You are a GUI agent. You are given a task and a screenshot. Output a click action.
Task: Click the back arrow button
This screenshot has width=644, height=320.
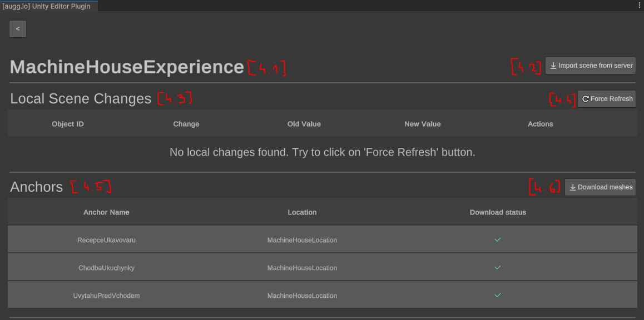coord(18,29)
